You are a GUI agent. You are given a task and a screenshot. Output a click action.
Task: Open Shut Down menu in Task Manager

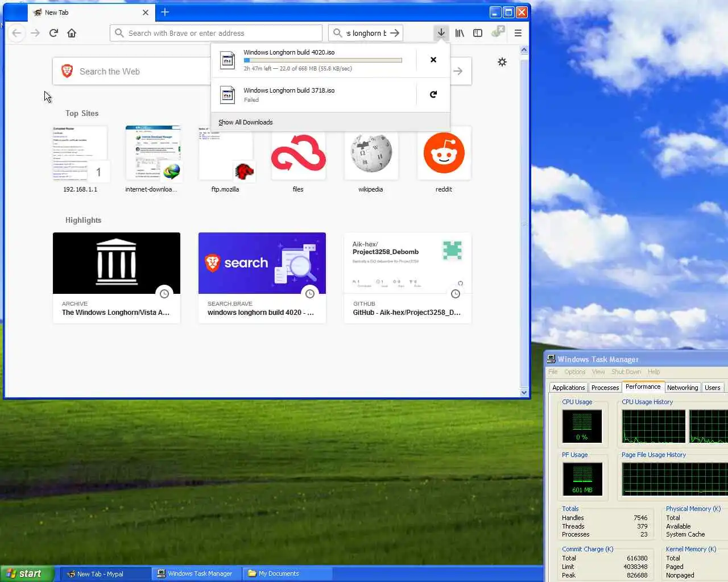point(626,372)
